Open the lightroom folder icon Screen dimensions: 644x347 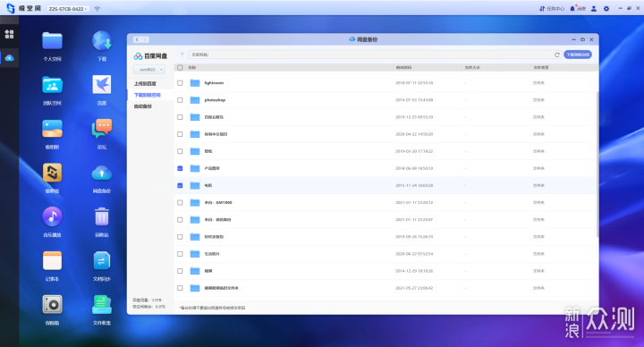click(195, 83)
